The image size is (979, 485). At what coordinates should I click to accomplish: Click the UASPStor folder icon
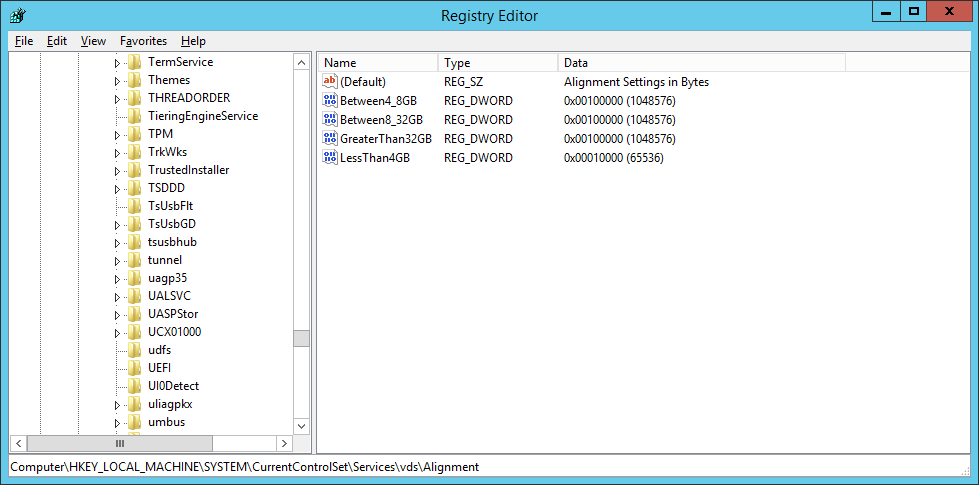[x=134, y=313]
